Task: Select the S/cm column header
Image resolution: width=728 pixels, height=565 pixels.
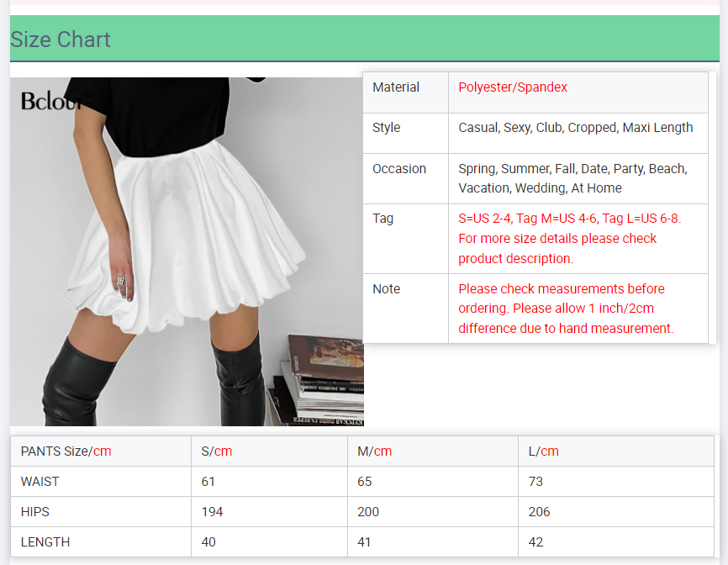Action: click(x=269, y=451)
